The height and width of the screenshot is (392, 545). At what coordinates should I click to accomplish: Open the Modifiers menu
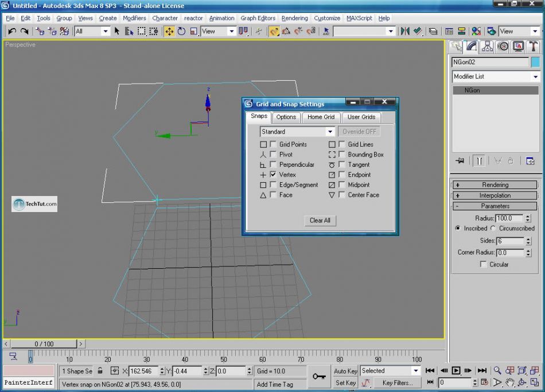[134, 18]
